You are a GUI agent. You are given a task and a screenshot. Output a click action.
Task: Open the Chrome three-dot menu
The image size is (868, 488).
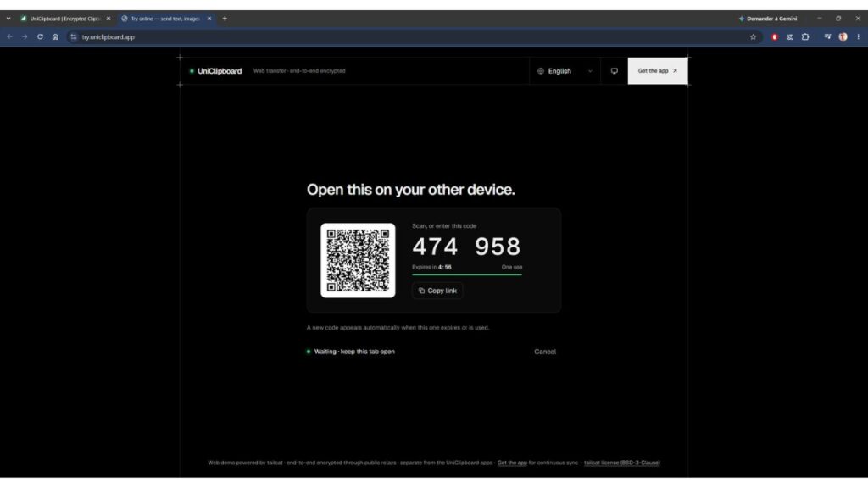click(x=859, y=37)
